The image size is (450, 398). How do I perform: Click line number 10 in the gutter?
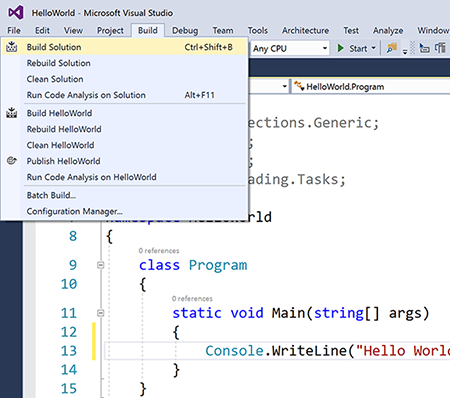click(69, 284)
